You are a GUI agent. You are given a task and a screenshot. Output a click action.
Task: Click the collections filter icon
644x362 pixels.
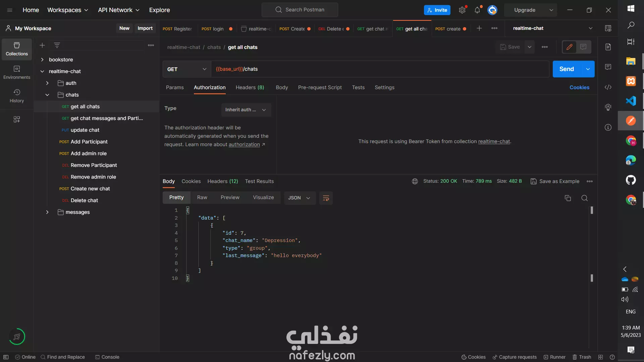(x=57, y=45)
